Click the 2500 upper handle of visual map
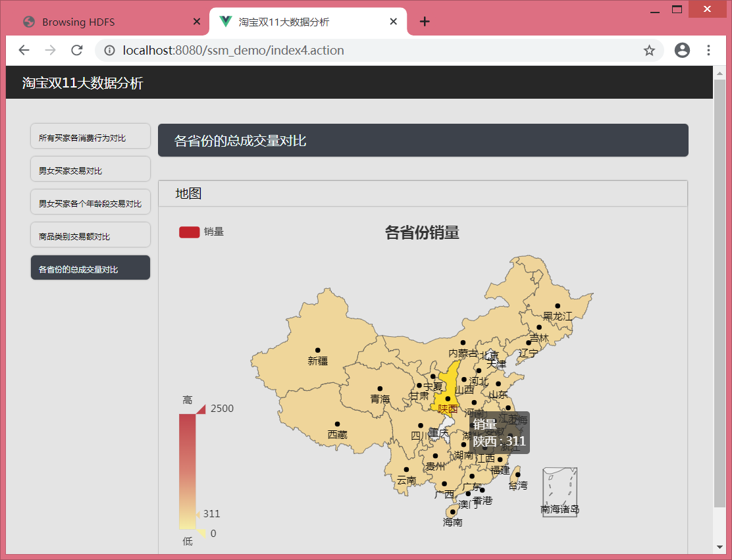732x560 pixels. [201, 409]
